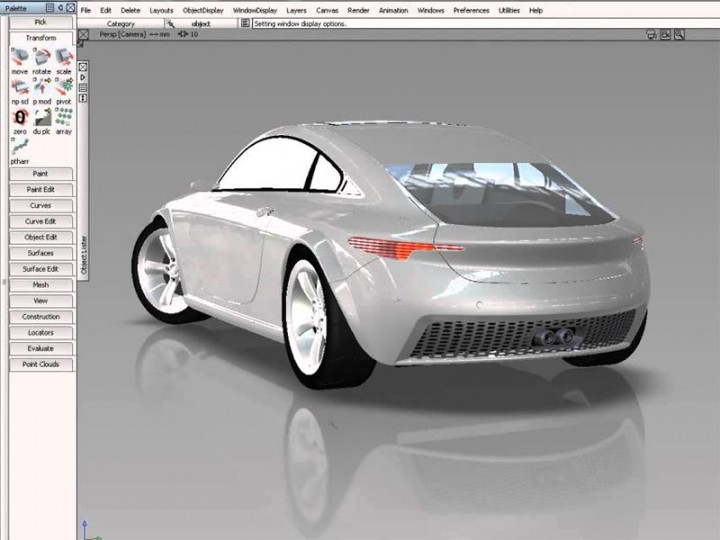Viewport: 720px width, 540px height.
Task: Click the Object Lister bottom options icon
Action: [83, 98]
